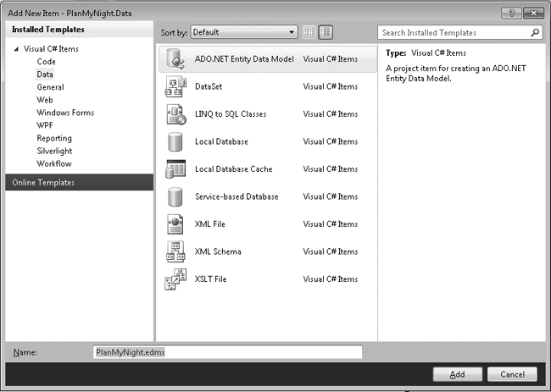Select the ADO.NET Entity Data Model icon

click(175, 58)
